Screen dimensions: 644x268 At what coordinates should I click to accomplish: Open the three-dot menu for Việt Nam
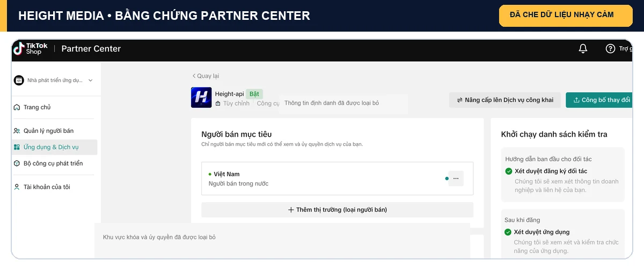[x=456, y=178]
